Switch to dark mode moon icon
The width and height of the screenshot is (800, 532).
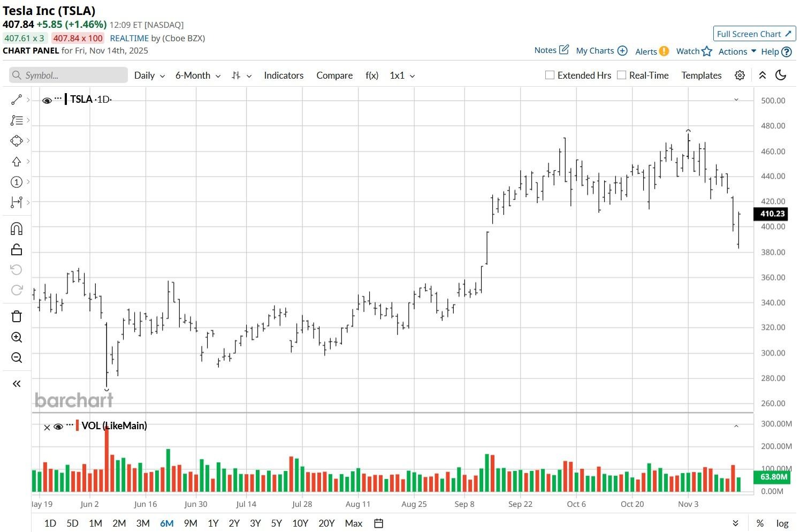click(781, 75)
